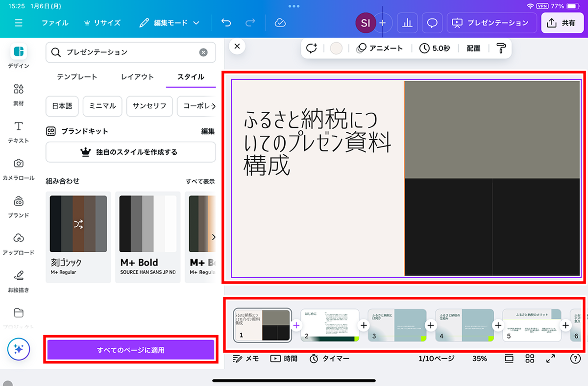
Task: Click the page background color swatch
Action: coord(336,48)
